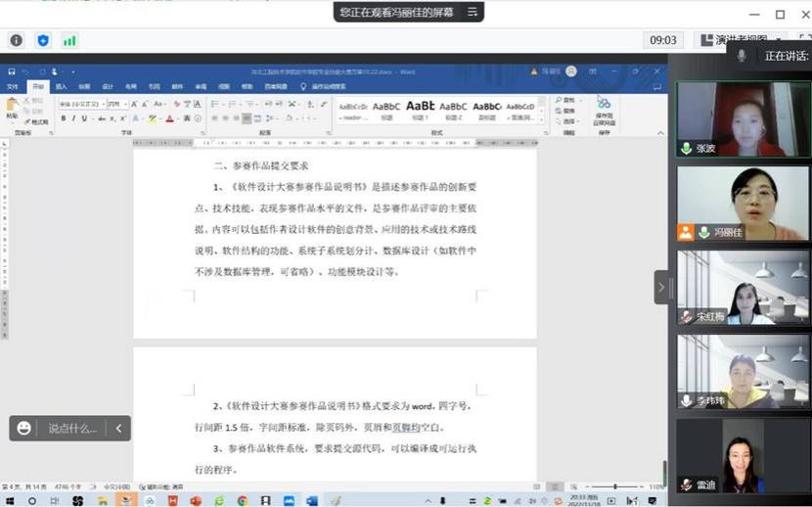The image size is (812, 507).
Task: Open the 文件 menu tab
Action: click(x=13, y=86)
